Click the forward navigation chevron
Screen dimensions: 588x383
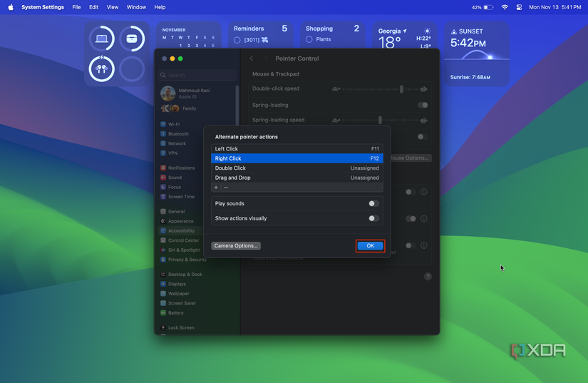(x=266, y=58)
